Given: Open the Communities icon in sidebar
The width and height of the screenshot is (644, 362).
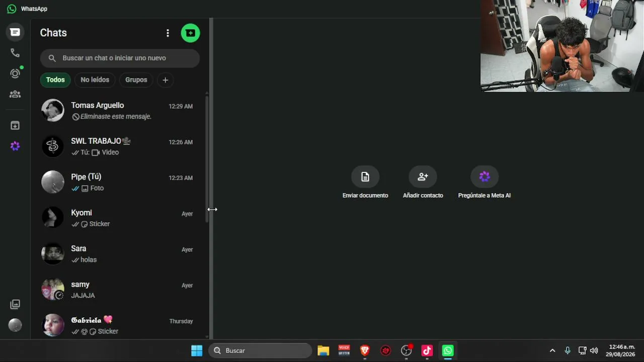Looking at the screenshot, I should [x=15, y=94].
